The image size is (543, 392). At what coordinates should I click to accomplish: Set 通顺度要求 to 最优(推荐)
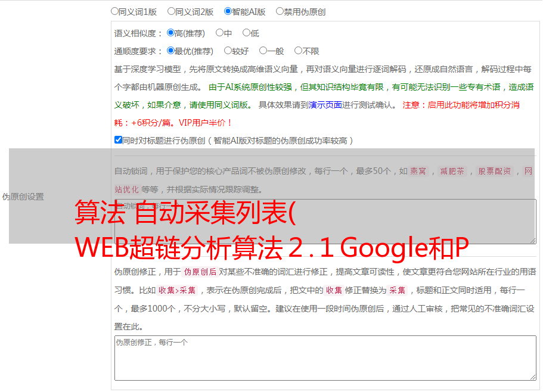[x=170, y=51]
